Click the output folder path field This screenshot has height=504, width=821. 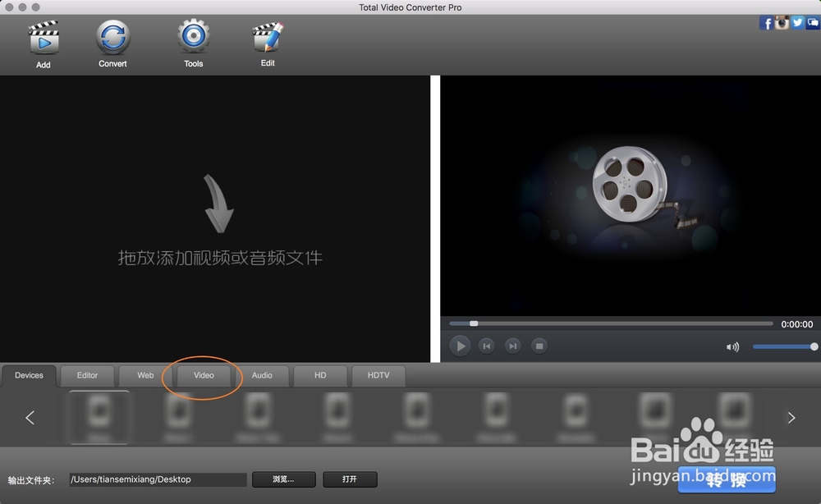click(158, 479)
